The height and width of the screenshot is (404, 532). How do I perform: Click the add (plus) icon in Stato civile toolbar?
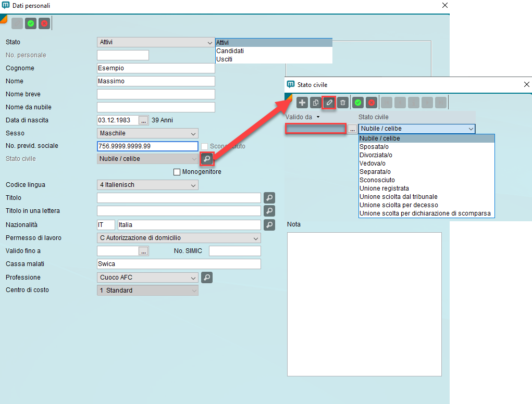click(x=302, y=103)
